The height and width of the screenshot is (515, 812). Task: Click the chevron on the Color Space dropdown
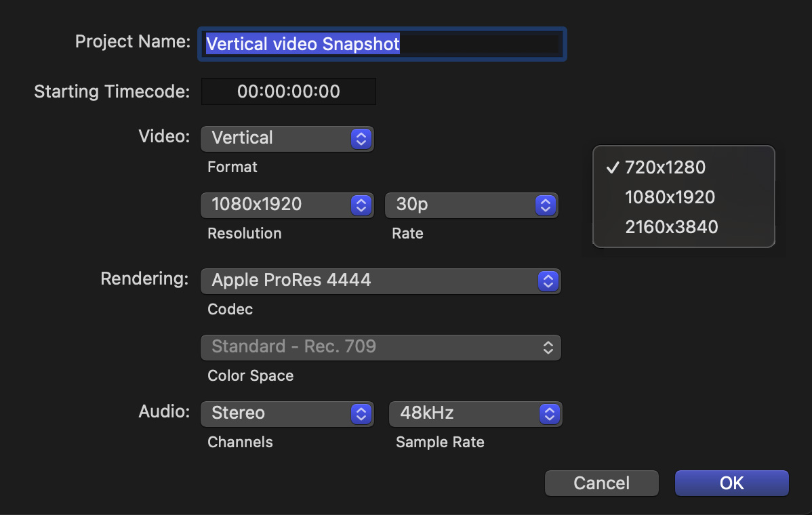548,347
